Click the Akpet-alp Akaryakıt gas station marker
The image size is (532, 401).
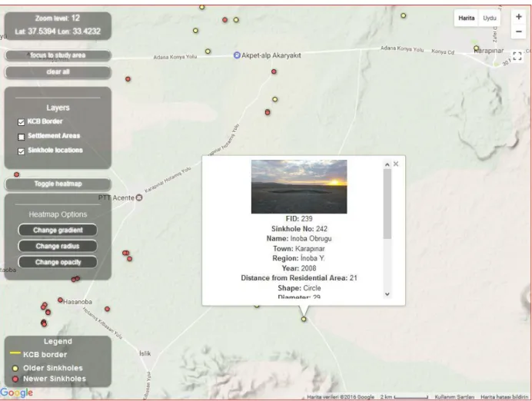tap(237, 55)
